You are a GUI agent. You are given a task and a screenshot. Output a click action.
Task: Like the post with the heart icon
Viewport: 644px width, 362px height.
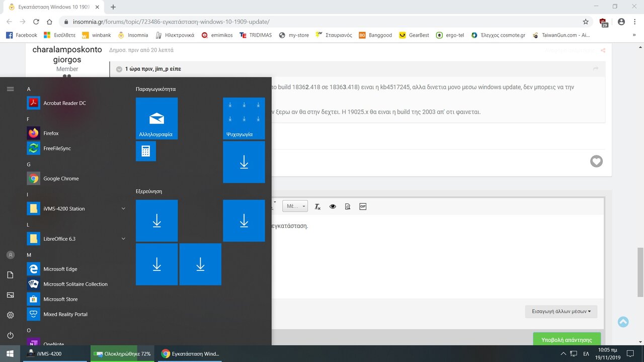pyautogui.click(x=596, y=161)
